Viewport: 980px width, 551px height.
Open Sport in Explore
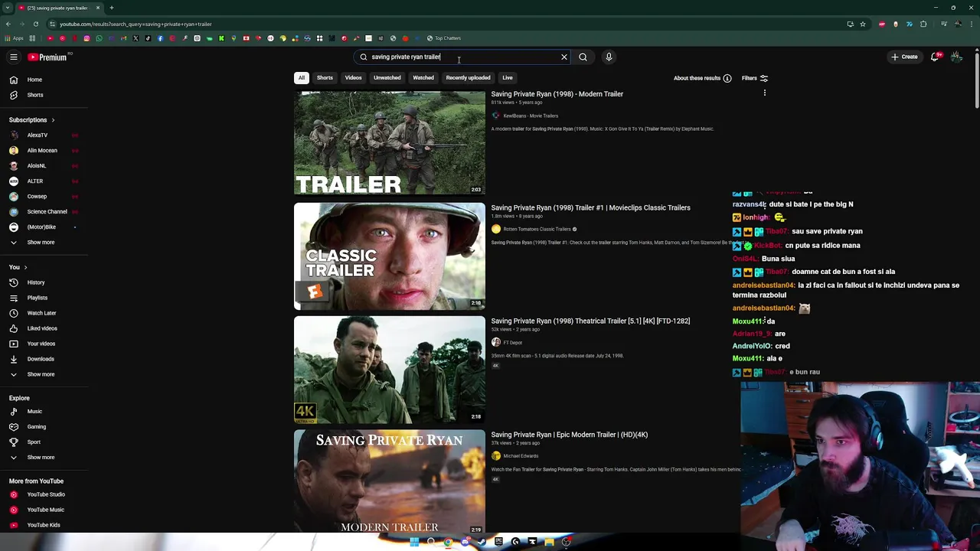point(44,442)
